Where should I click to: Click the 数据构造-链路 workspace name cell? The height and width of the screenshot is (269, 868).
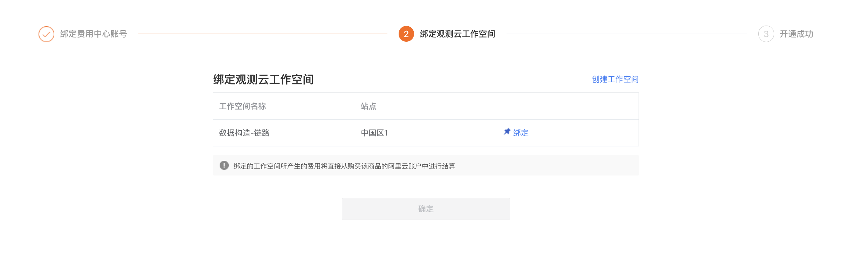[244, 133]
